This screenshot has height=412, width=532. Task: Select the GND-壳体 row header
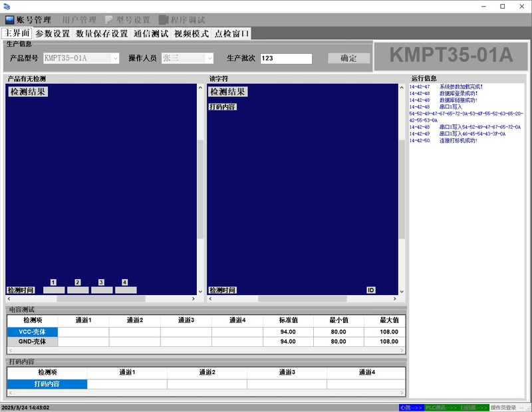(x=33, y=342)
